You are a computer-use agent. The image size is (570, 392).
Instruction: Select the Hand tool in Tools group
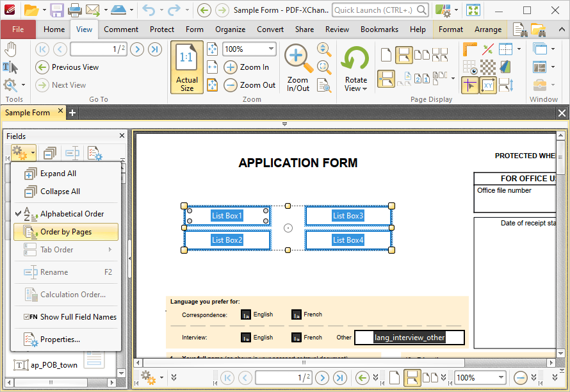(x=10, y=49)
